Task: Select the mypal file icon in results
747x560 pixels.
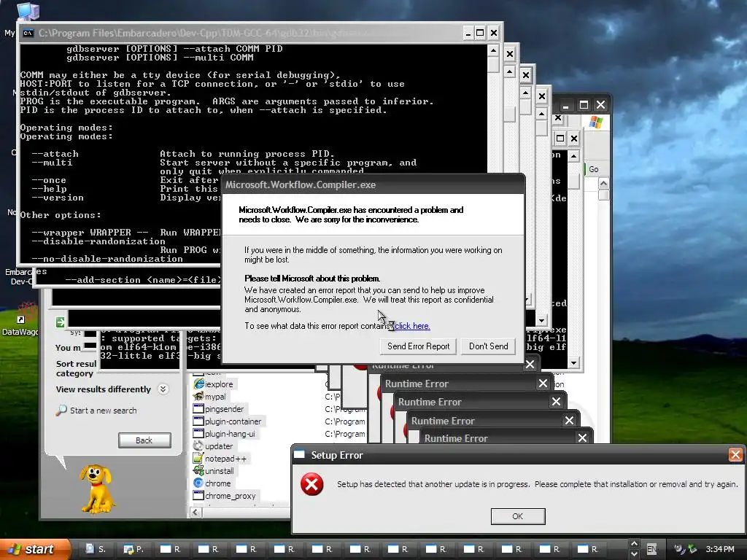Action: coord(198,396)
